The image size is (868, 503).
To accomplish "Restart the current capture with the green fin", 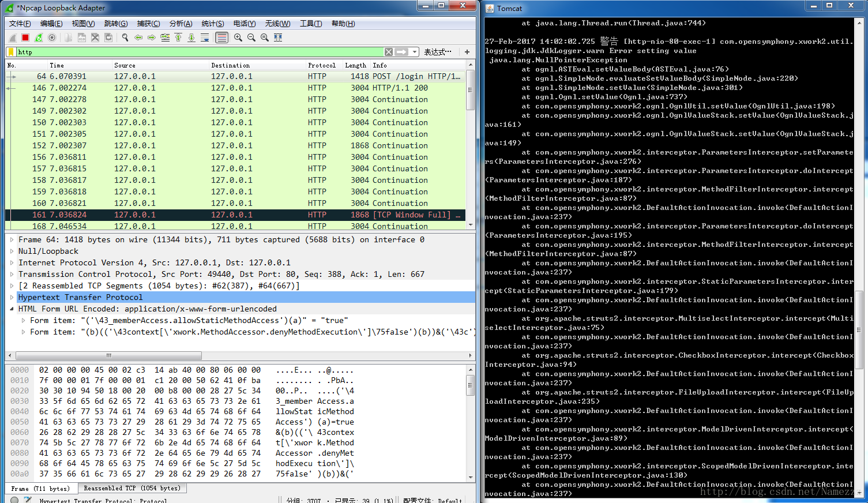I will pyautogui.click(x=39, y=37).
